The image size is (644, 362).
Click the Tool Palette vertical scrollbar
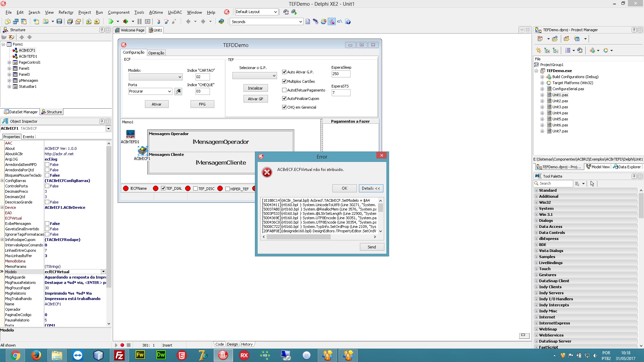coord(641,268)
